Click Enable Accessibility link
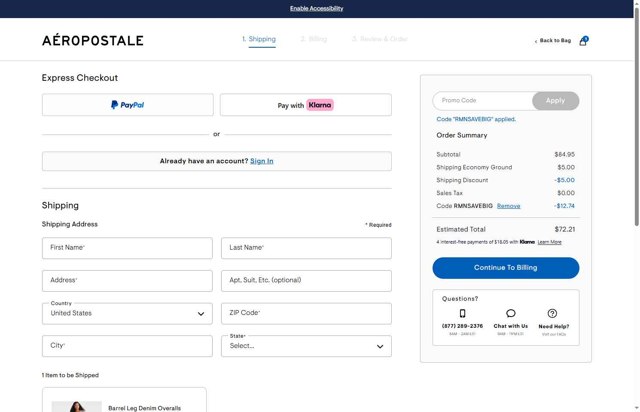 click(x=316, y=9)
